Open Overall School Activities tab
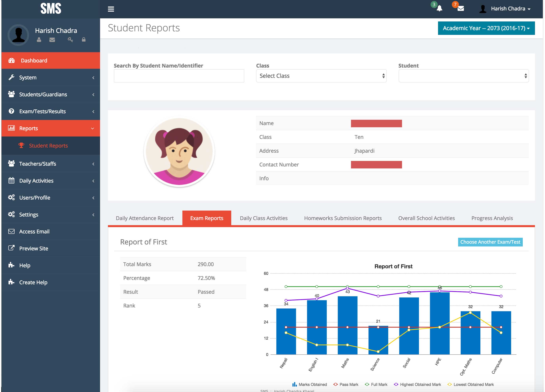Screen dimensions: 545x392 (426, 218)
